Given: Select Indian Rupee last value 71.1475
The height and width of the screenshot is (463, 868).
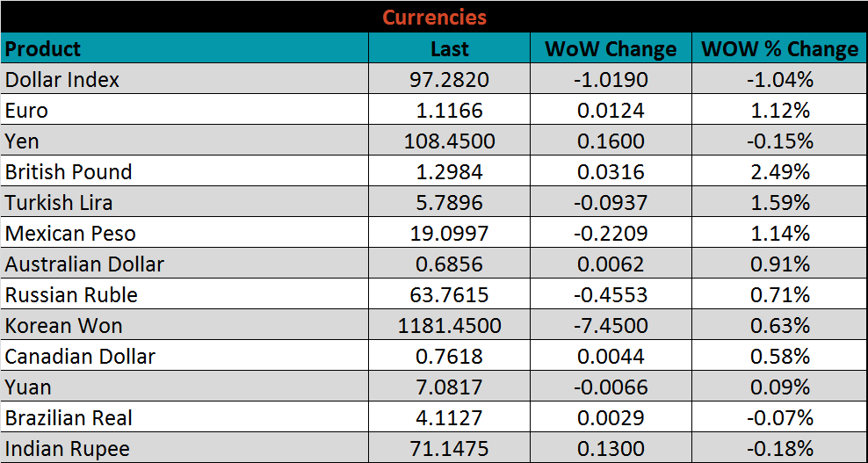Looking at the screenshot, I should click(449, 449).
